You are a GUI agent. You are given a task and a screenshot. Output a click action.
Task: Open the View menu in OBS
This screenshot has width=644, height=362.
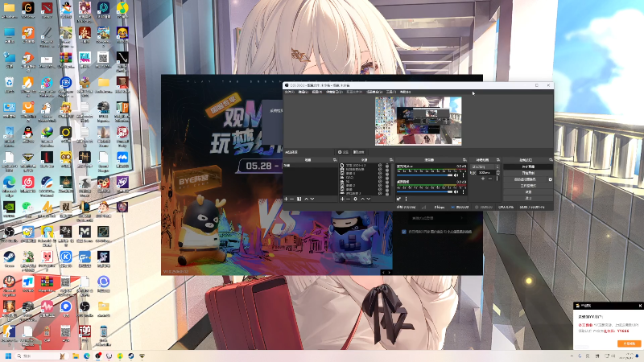coord(317,92)
